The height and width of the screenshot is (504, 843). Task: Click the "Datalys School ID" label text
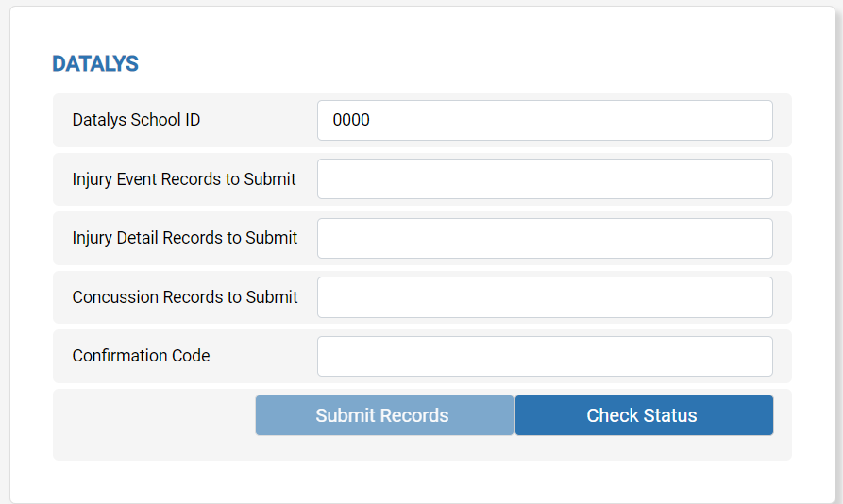tap(136, 120)
